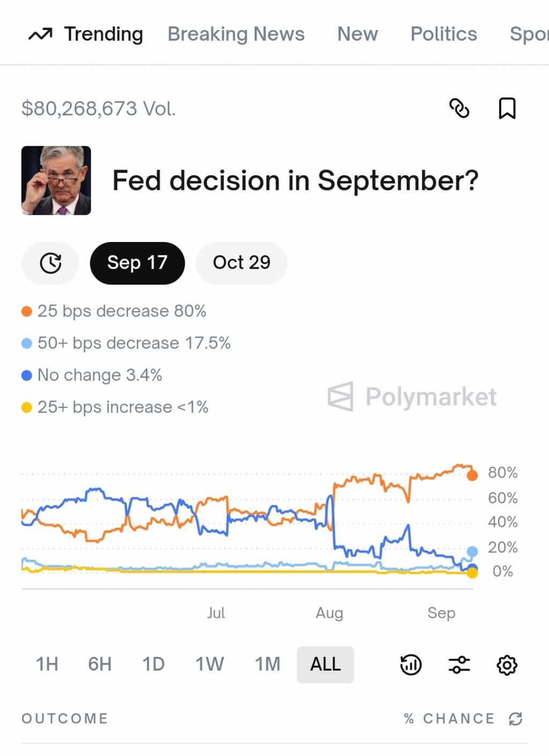Open the past markets clock icon

point(50,263)
